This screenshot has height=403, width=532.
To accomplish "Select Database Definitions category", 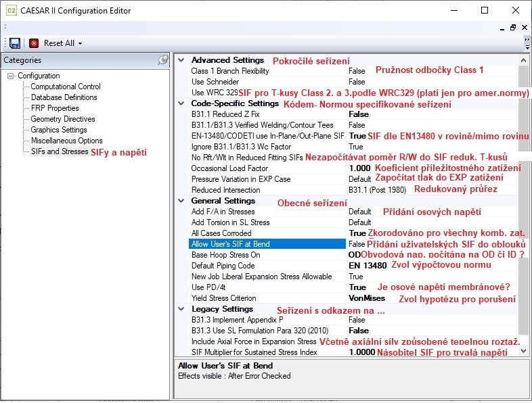I will click(64, 97).
